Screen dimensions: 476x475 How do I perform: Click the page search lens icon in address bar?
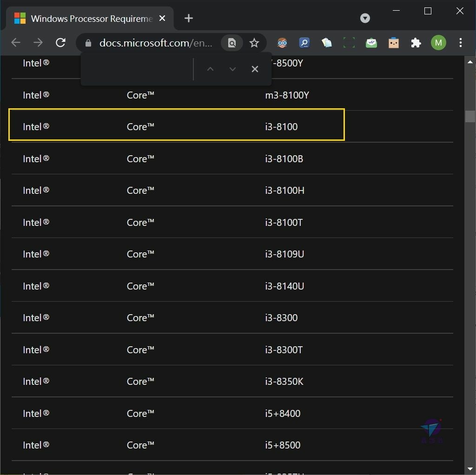[x=232, y=43]
